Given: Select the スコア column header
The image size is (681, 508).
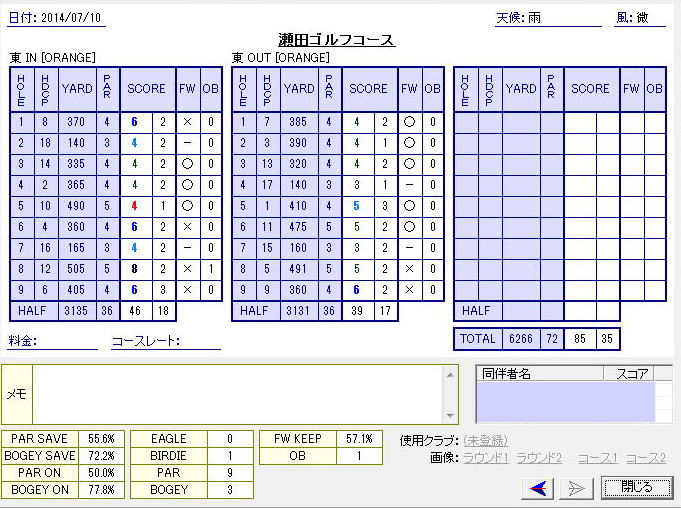Looking at the screenshot, I should [x=628, y=373].
